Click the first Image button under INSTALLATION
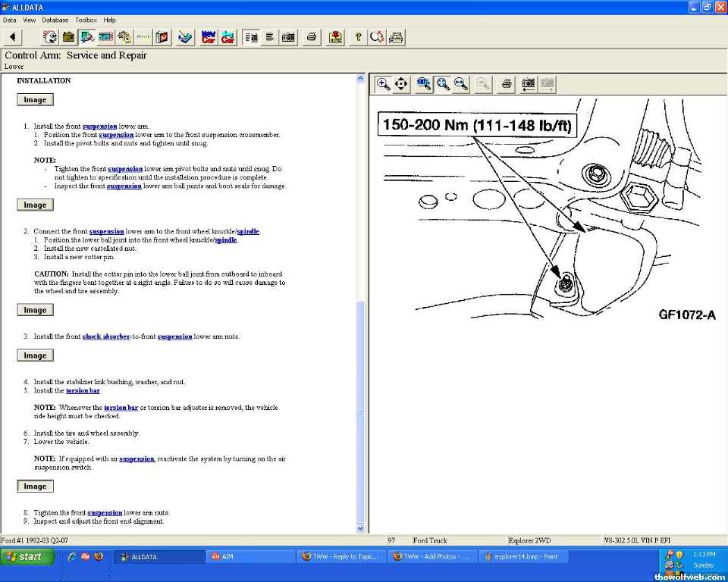Viewport: 728px width, 582px height. pos(35,100)
